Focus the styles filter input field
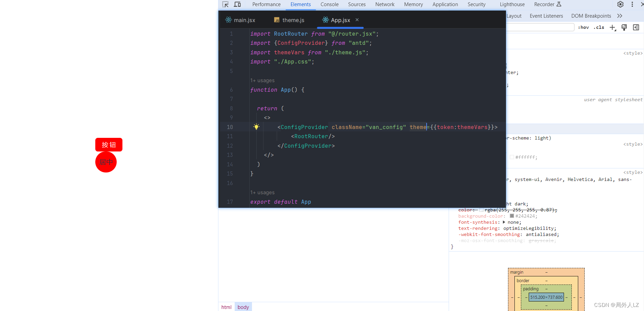This screenshot has height=311, width=644. click(540, 28)
